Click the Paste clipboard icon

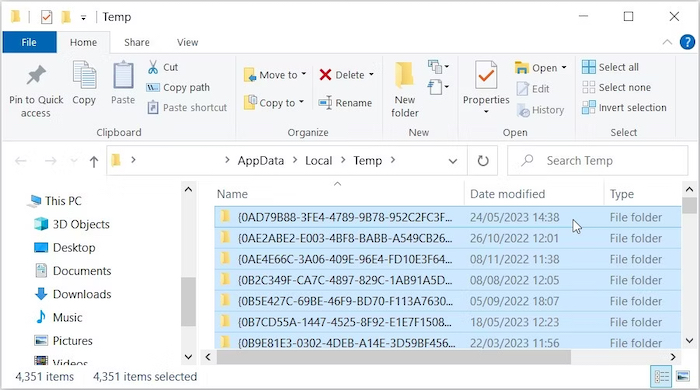(x=123, y=75)
